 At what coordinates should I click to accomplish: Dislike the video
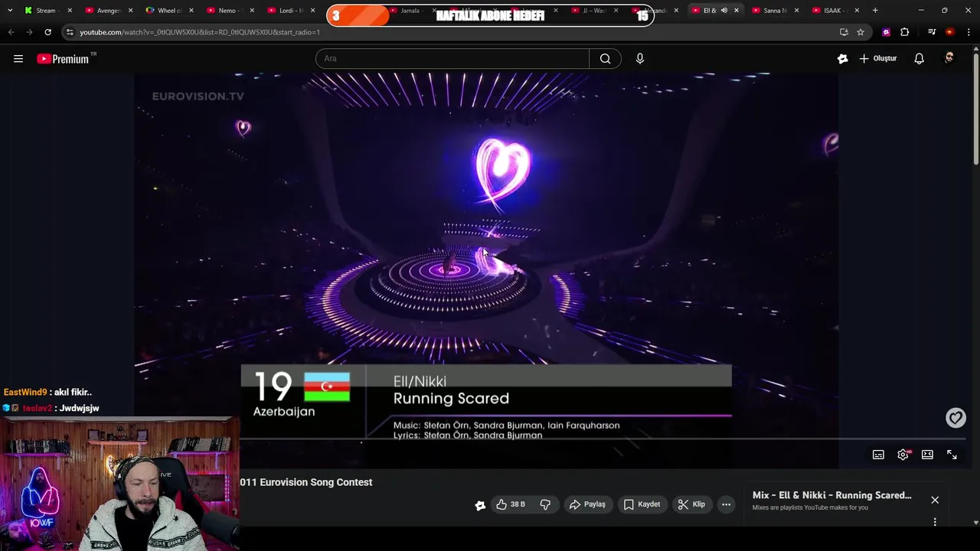point(545,504)
